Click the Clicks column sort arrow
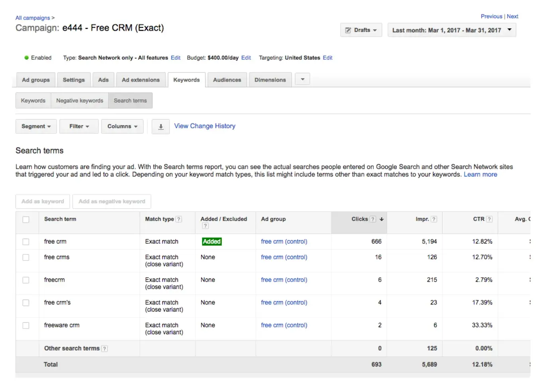544x392 pixels. click(381, 219)
